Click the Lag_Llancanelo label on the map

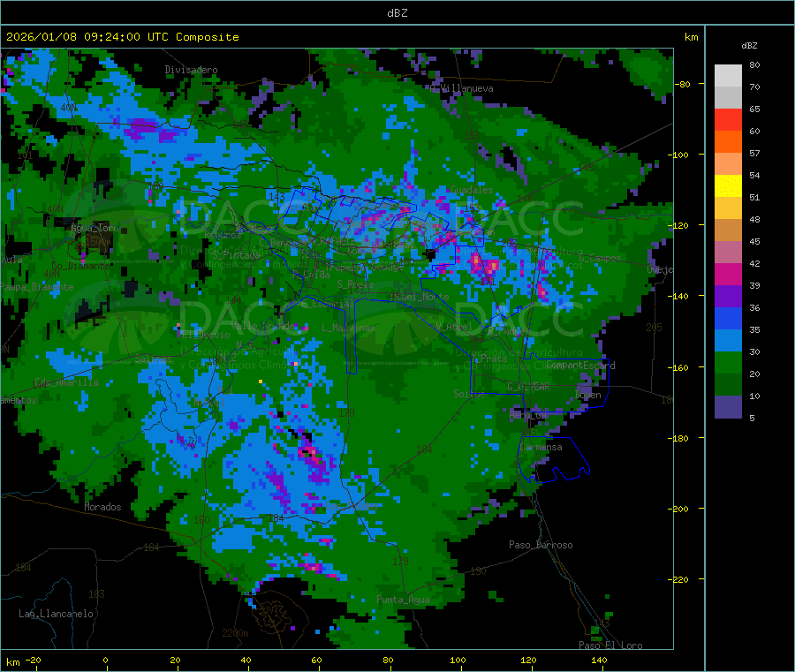[x=57, y=613]
